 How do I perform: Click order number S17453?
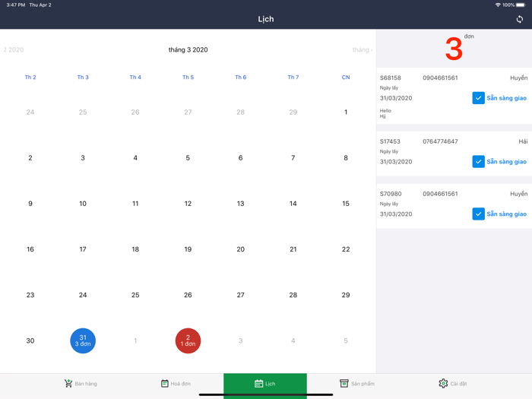[x=390, y=141]
